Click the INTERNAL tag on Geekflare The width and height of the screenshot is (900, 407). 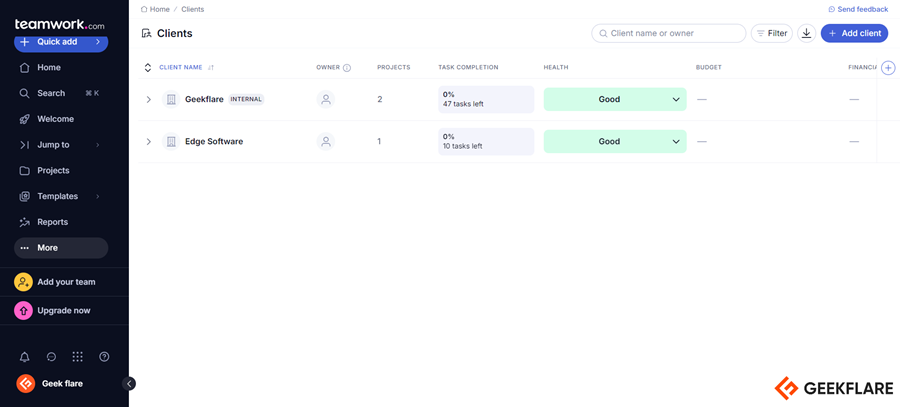[246, 99]
